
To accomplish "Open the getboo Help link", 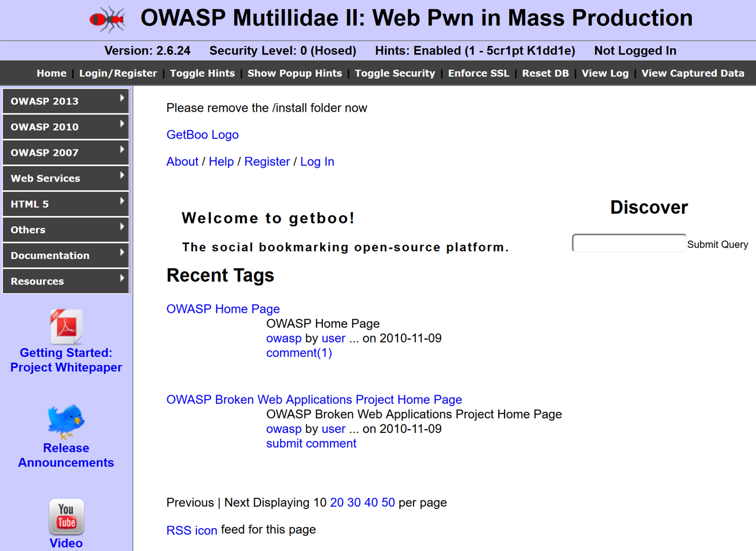I will click(x=221, y=162).
